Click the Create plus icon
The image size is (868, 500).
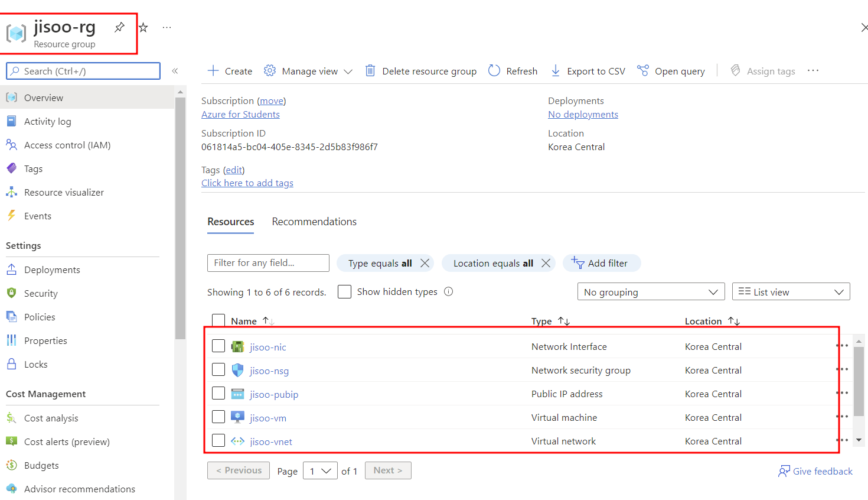213,71
